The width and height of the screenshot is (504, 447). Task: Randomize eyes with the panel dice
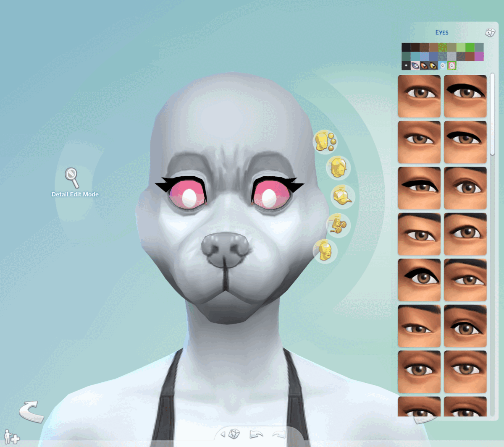(x=490, y=32)
